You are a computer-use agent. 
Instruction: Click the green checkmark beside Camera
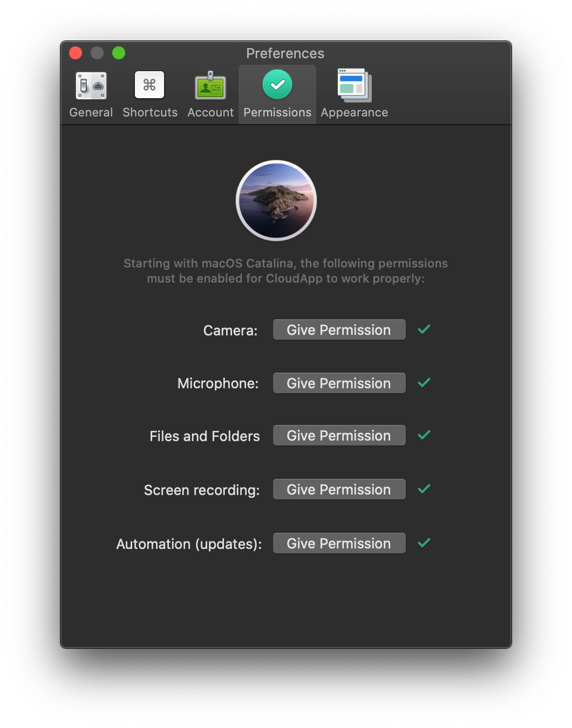(424, 329)
